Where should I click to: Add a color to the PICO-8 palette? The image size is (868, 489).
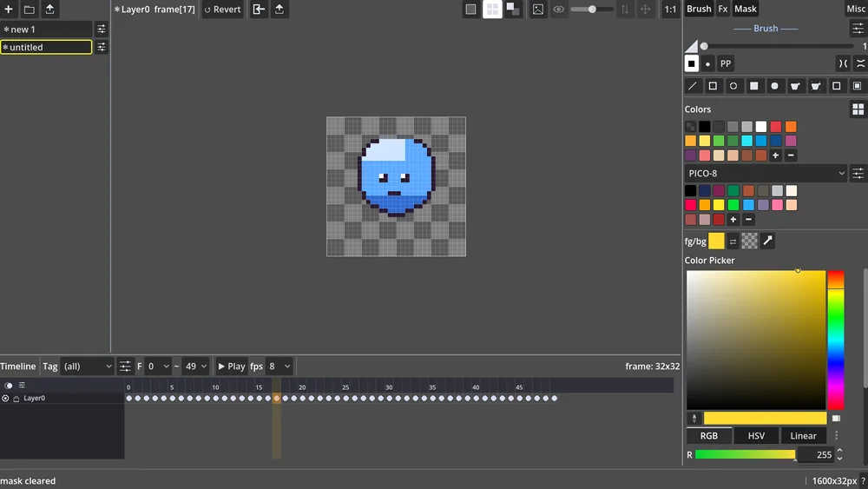(733, 220)
